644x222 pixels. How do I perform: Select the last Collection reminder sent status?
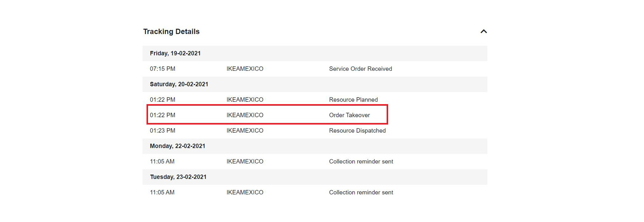(361, 192)
